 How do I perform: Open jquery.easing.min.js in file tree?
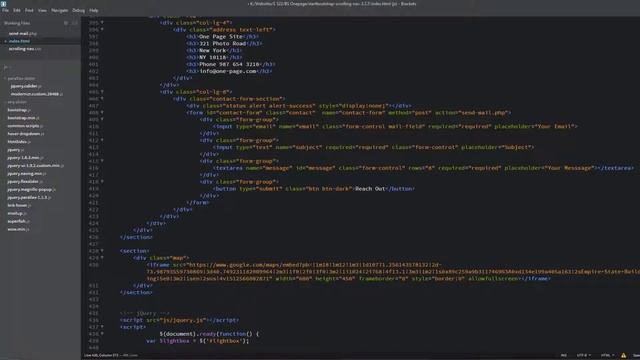click(x=27, y=173)
